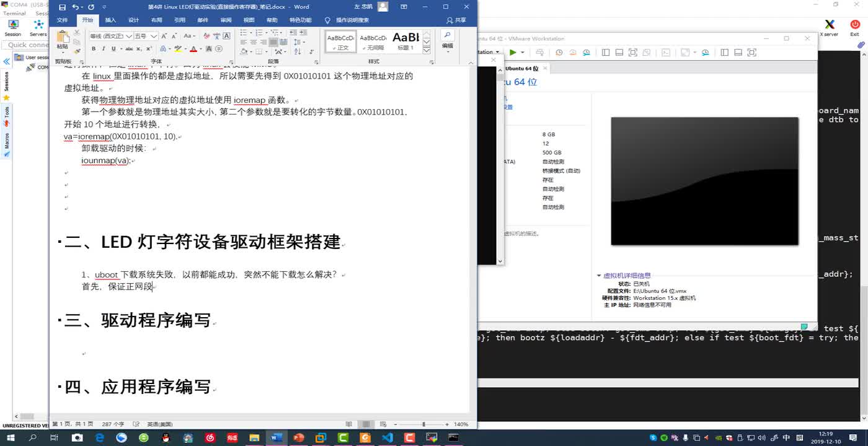Viewport: 868px width, 446px height.
Task: Click the Grow Font (larger A) icon
Action: coord(164,36)
